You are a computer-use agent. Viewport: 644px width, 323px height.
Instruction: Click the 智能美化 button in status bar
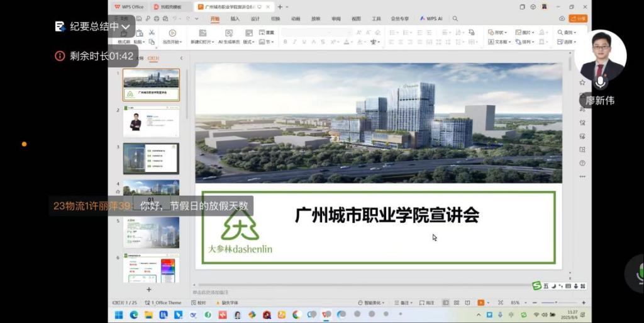pos(371,302)
